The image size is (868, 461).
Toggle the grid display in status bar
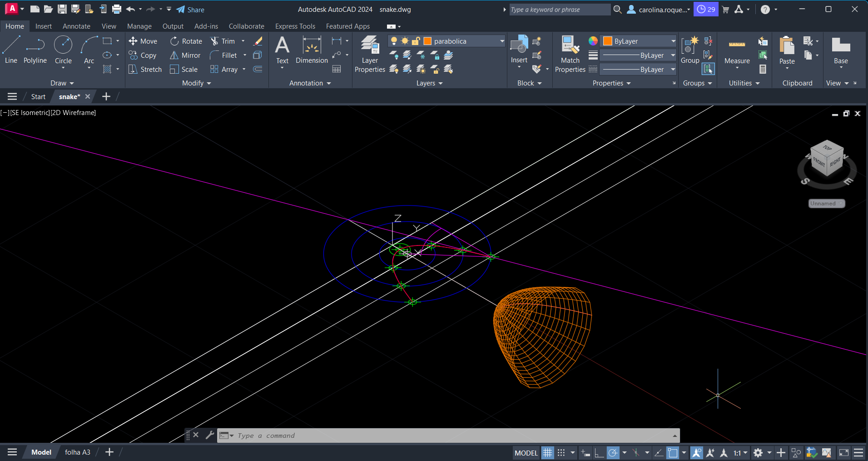tap(548, 453)
